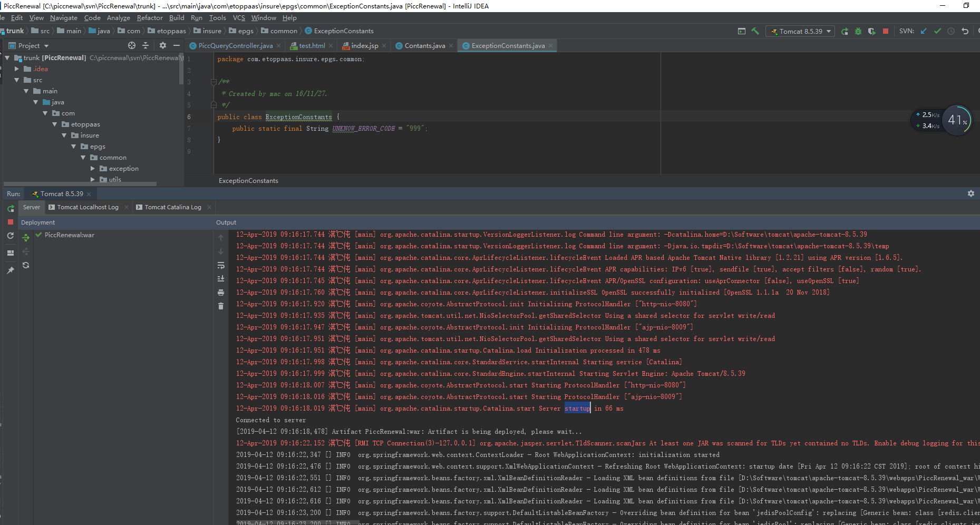This screenshot has height=525, width=980.
Task: Open the Tomcat Catalina Log tab
Action: (173, 207)
